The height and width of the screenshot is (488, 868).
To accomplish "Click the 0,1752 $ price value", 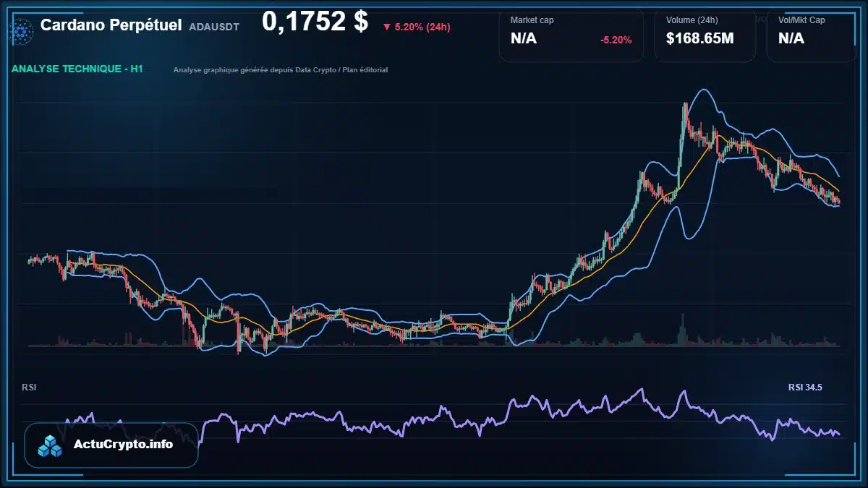I will (315, 22).
